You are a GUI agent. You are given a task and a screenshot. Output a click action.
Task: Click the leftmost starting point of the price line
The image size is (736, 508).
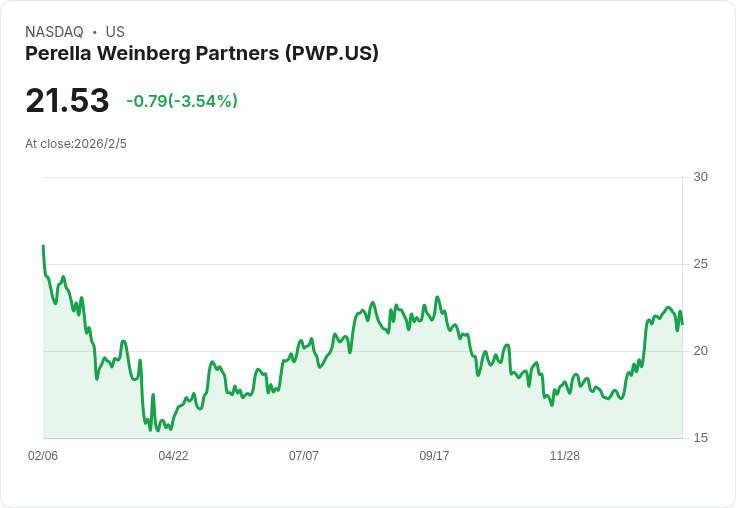[x=43, y=246]
